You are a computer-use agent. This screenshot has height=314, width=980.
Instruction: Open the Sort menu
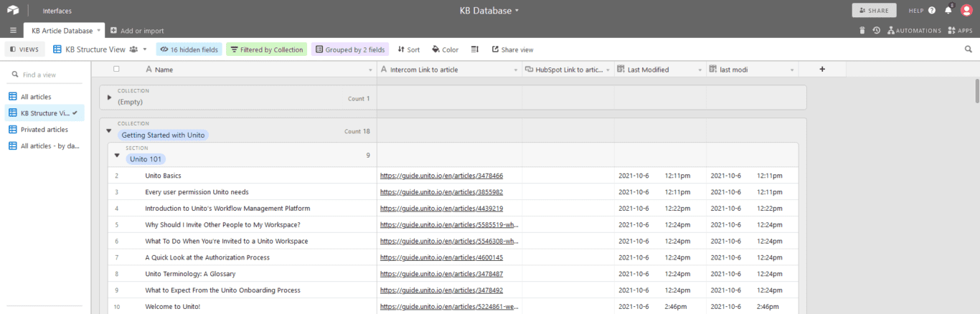[x=409, y=49]
